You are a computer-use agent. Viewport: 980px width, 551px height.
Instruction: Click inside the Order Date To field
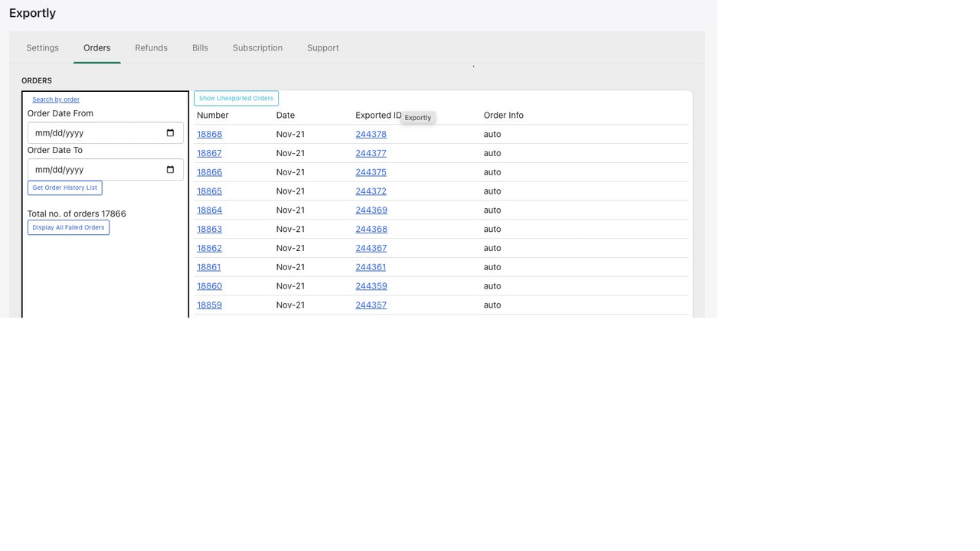(x=92, y=169)
